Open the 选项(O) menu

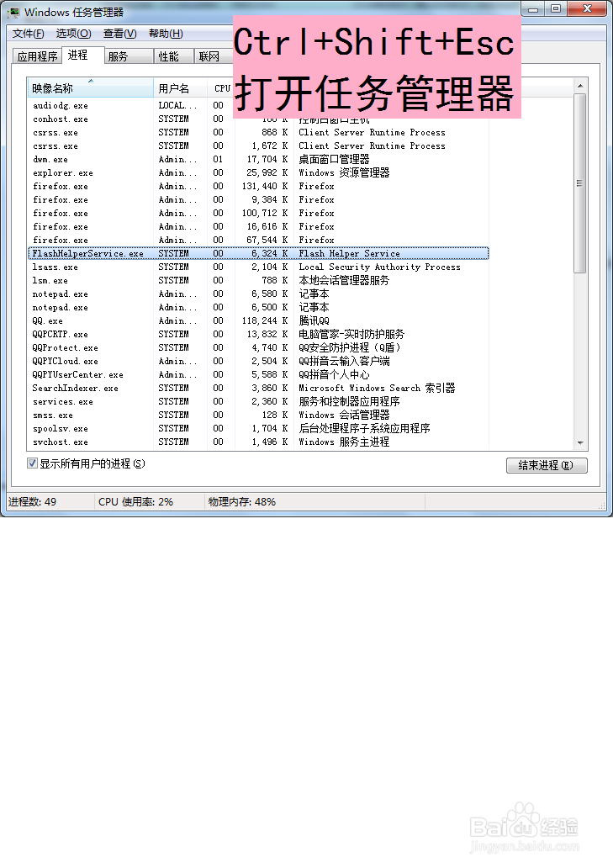click(x=74, y=34)
